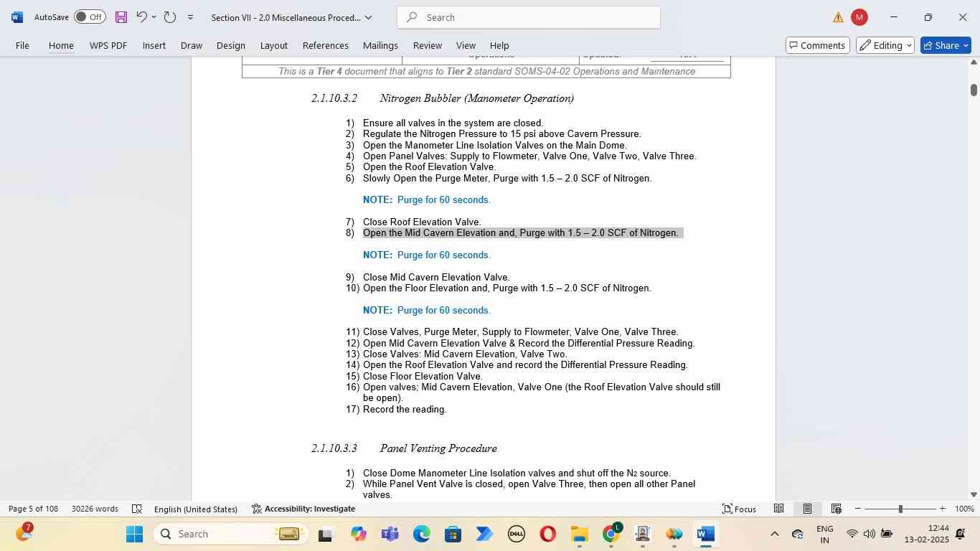The width and height of the screenshot is (980, 551).
Task: Open the Editing mode dropdown
Action: (885, 45)
